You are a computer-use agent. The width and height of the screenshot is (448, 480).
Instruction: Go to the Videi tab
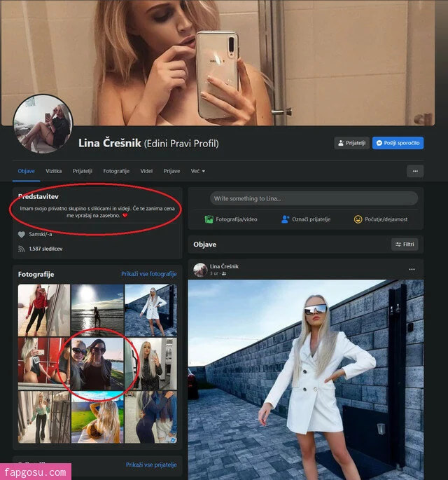pyautogui.click(x=146, y=171)
